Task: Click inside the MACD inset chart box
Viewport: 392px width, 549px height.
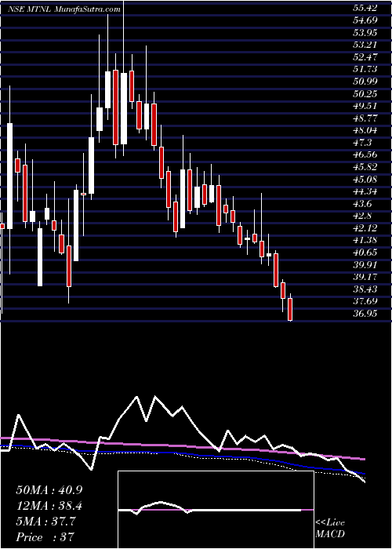Action: pyautogui.click(x=216, y=510)
